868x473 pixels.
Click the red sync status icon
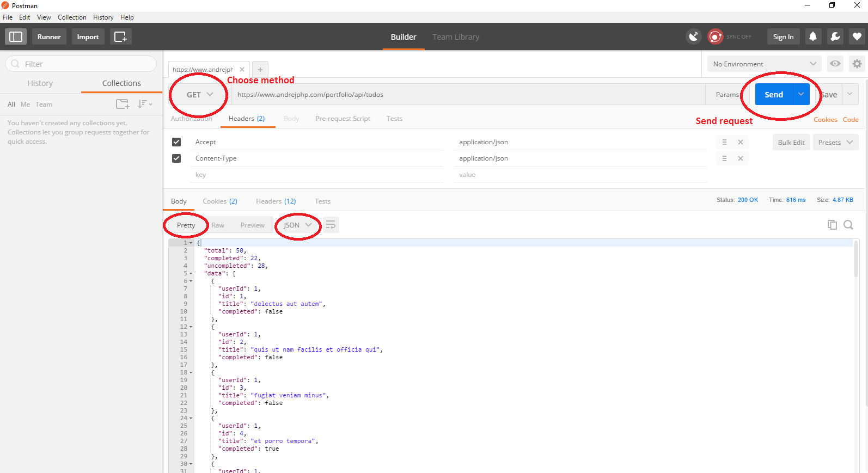[x=715, y=36]
